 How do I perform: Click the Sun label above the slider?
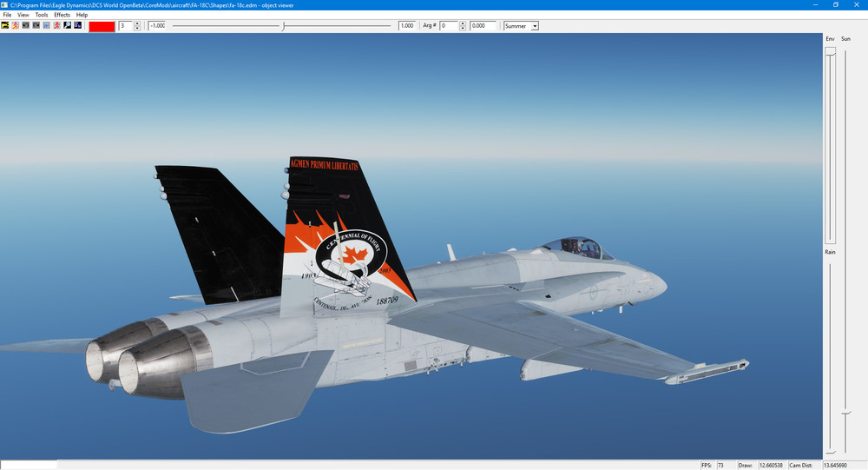tap(845, 39)
